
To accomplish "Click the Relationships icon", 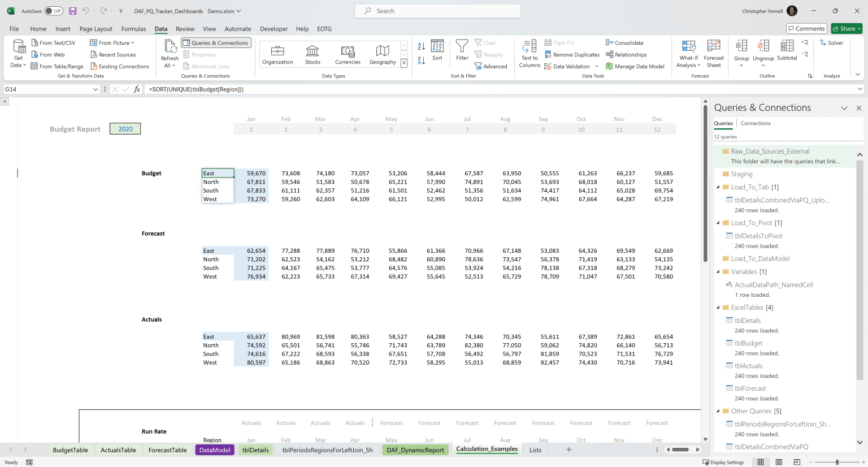I will [609, 54].
